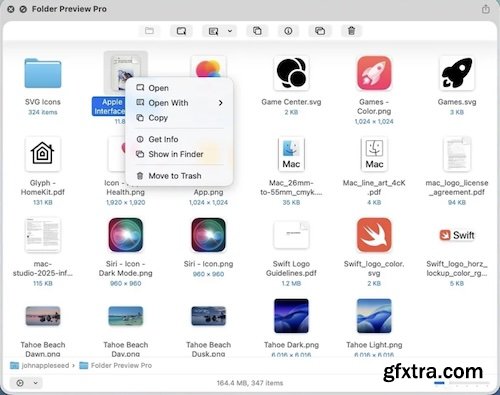Choose Move to Trash from the context menu
Viewport: 500px width, 395px height.
tap(180, 176)
